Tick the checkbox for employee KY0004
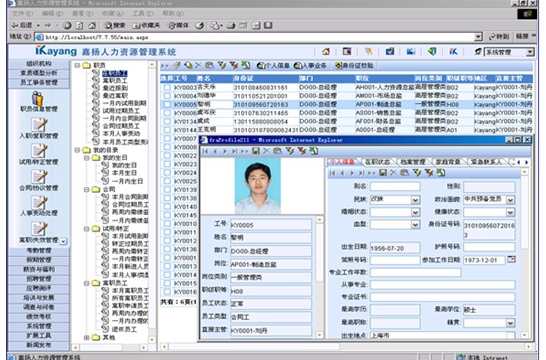This screenshot has height=360, width=546. tap(167, 96)
